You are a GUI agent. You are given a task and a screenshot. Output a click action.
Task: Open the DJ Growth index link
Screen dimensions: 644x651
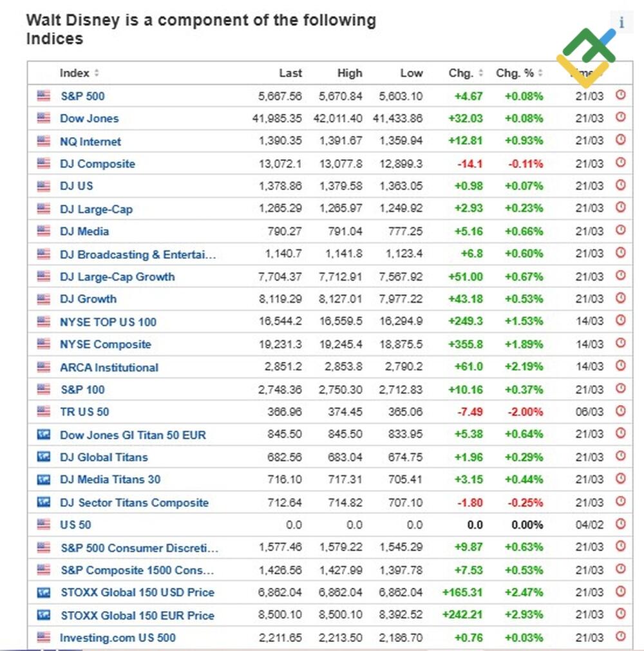(x=88, y=299)
